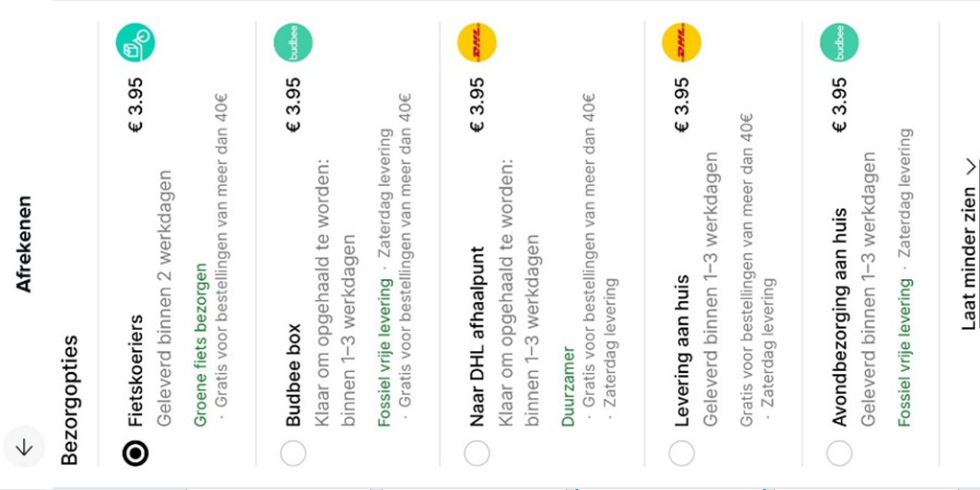The width and height of the screenshot is (980, 490).
Task: Click the Fietskoeriers bicycle courier logo
Action: coord(135,42)
